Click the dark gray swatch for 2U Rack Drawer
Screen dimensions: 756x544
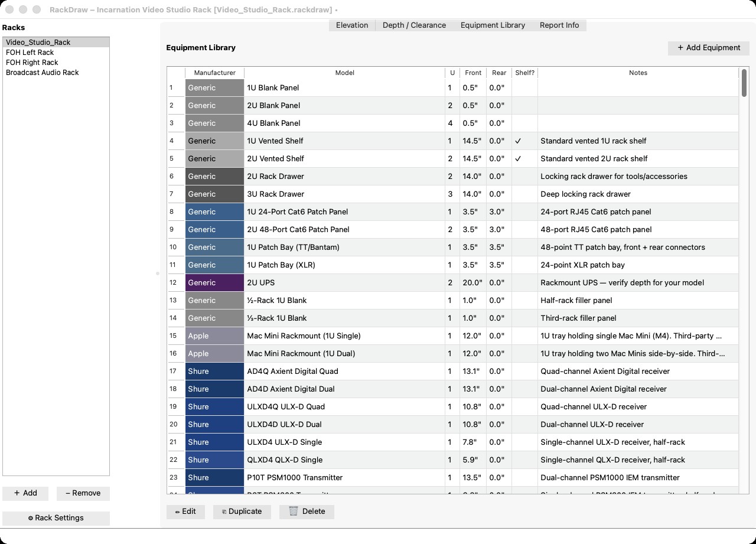[214, 177]
